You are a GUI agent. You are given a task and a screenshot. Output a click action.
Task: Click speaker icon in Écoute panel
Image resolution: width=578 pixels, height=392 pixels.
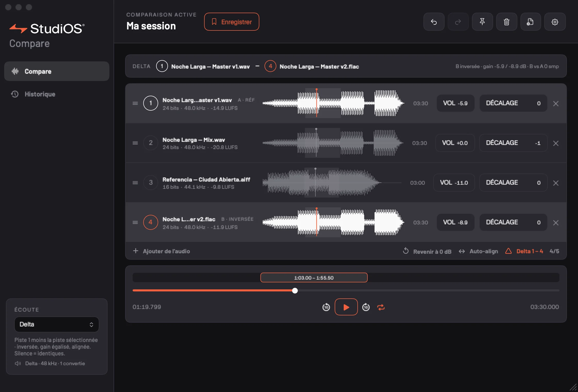[x=18, y=364]
